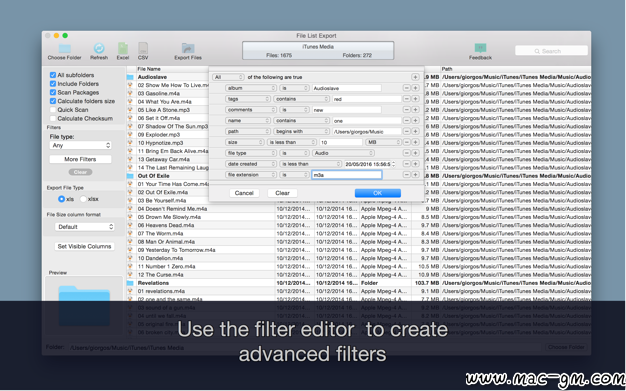The height and width of the screenshot is (391, 626).
Task: Select the row 01 revelations.m4a
Action: [359, 291]
